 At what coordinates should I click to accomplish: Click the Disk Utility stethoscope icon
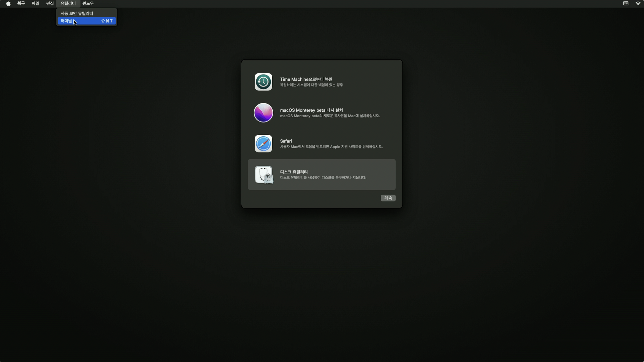tap(263, 175)
